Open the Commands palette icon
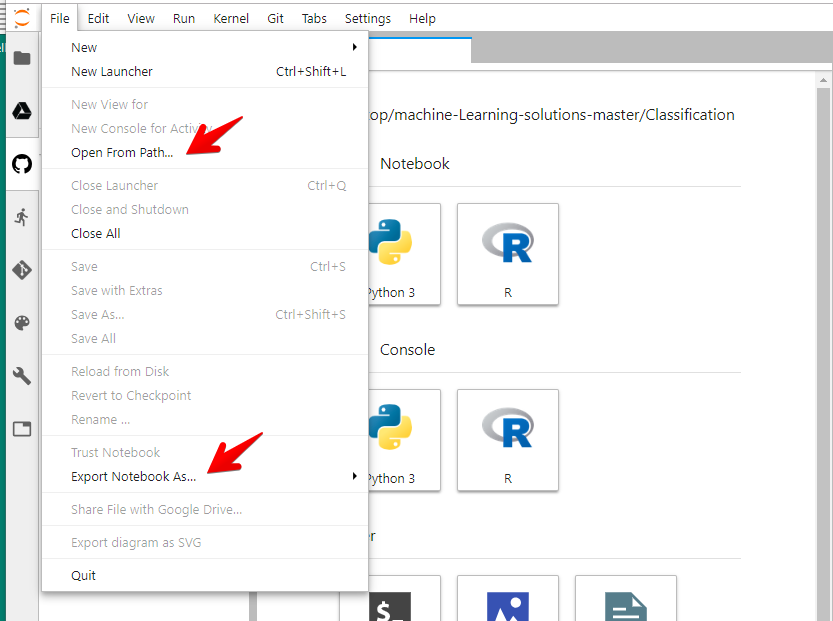The image size is (833, 621). tap(22, 323)
